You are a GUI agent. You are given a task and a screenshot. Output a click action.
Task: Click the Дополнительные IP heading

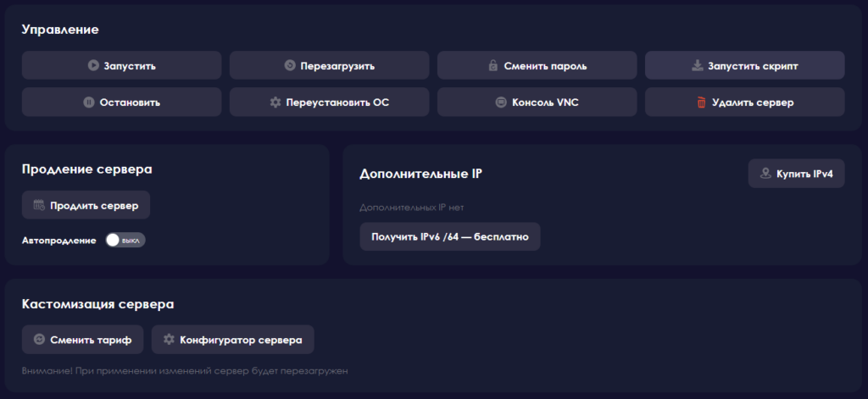point(420,174)
